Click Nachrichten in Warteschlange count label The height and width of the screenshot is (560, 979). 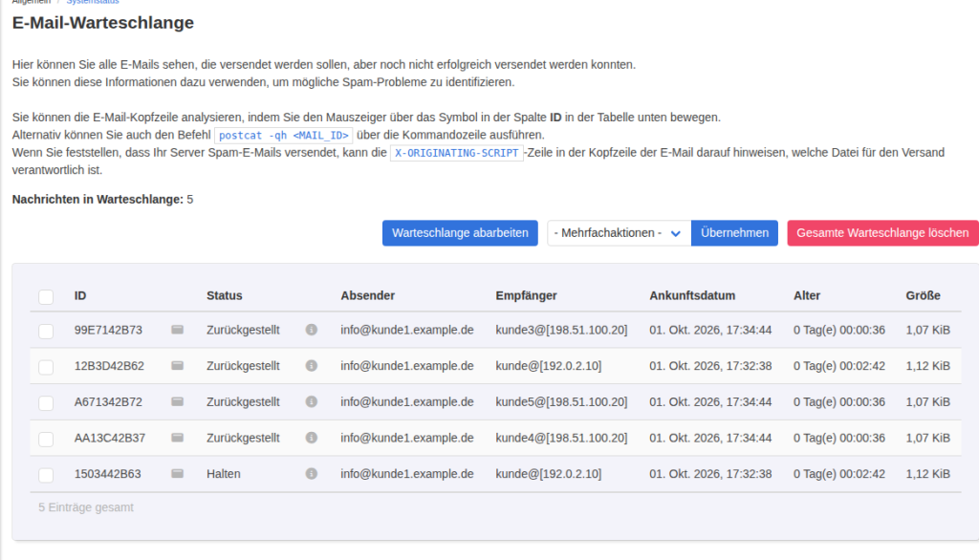(x=102, y=199)
